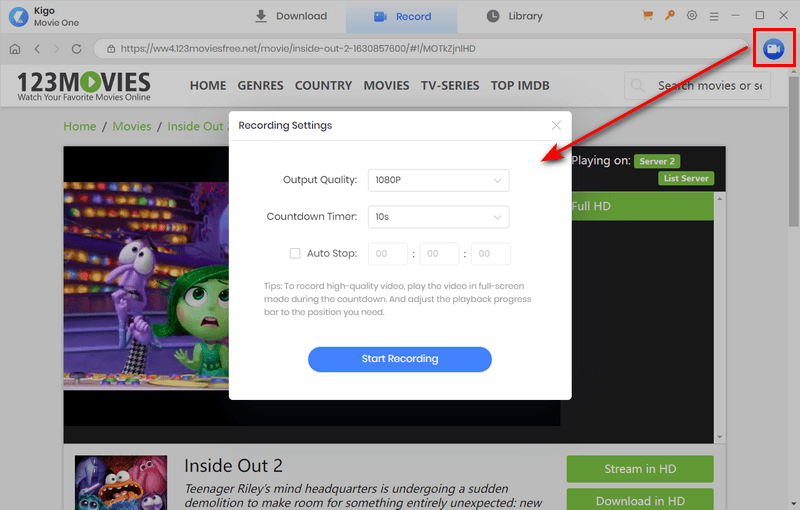Click the Auto Stop minutes field
The height and width of the screenshot is (510, 800).
coord(439,253)
